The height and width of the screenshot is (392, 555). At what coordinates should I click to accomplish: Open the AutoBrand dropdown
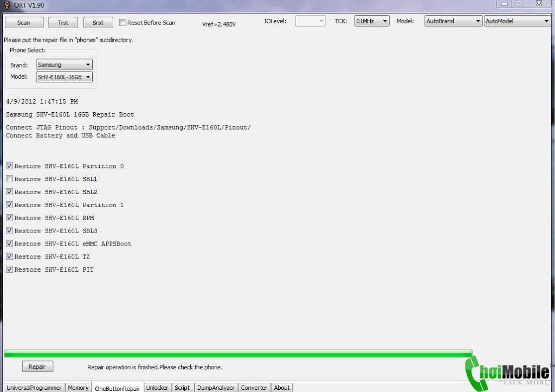coord(453,21)
